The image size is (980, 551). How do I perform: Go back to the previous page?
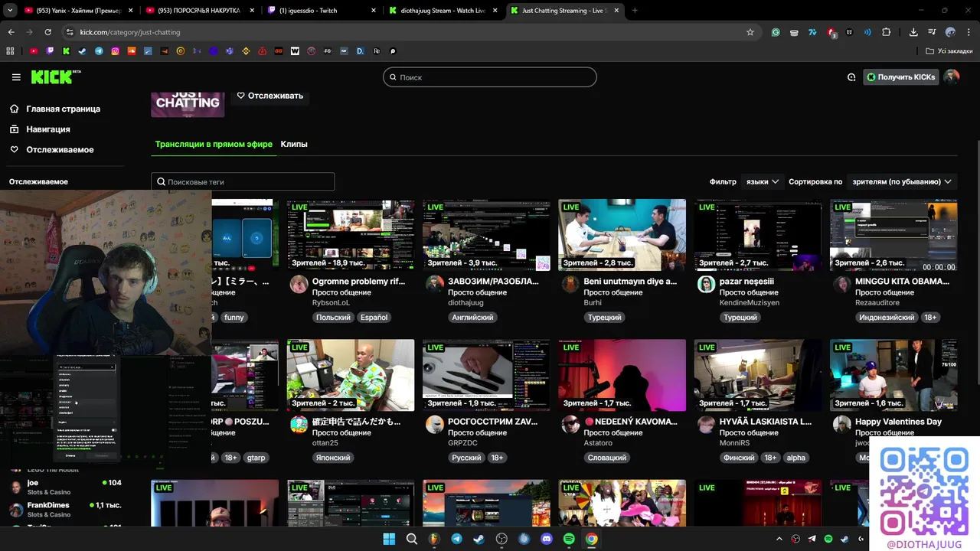pos(11,32)
